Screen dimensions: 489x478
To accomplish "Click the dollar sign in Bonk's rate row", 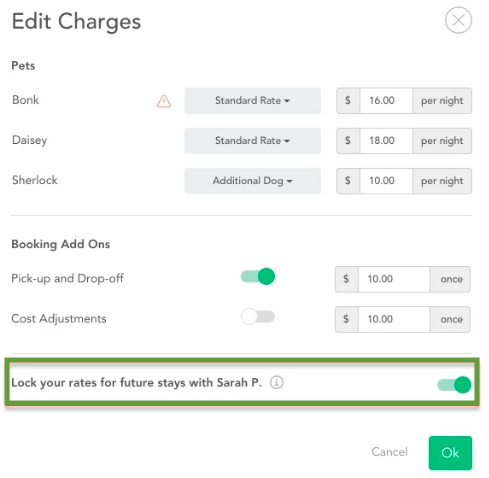I will click(348, 101).
